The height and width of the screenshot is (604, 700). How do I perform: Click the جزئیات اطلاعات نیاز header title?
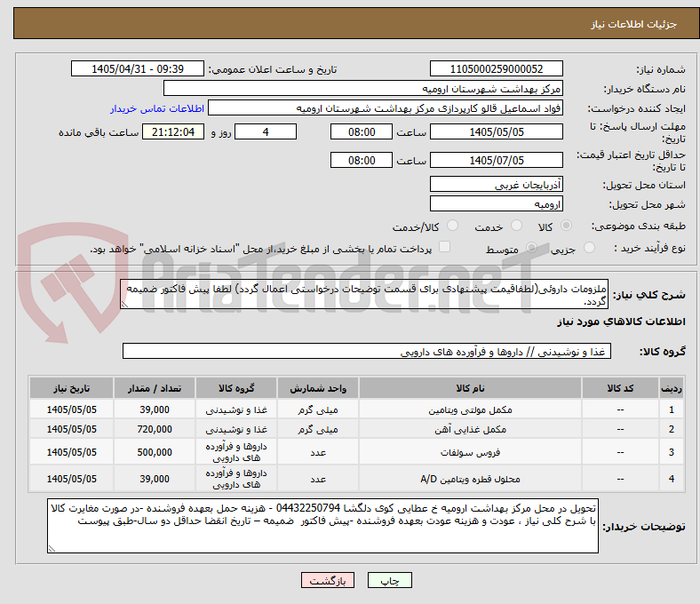(x=633, y=24)
